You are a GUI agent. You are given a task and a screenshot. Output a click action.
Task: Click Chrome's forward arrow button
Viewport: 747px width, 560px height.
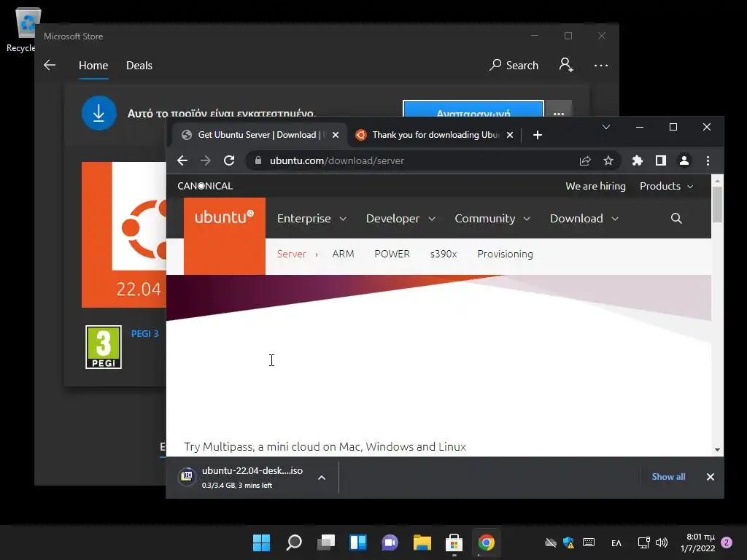[x=205, y=160]
